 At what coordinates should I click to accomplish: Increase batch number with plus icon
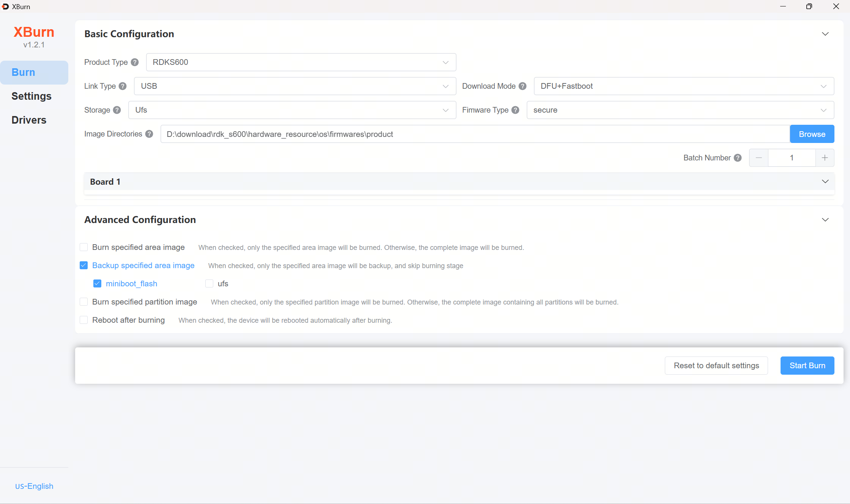point(825,158)
